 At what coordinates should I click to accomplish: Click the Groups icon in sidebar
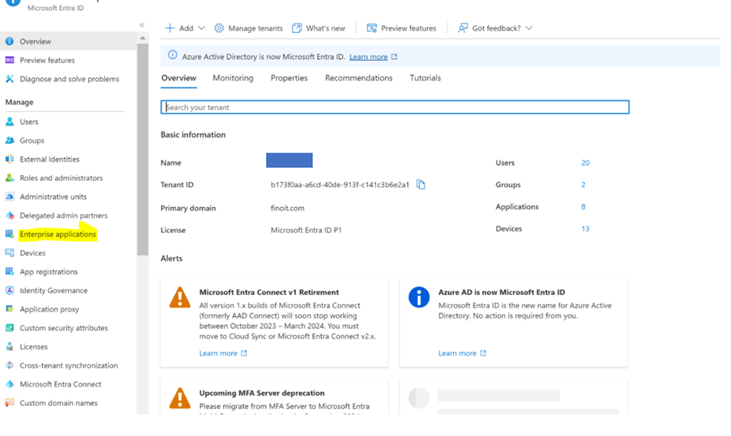pos(10,141)
